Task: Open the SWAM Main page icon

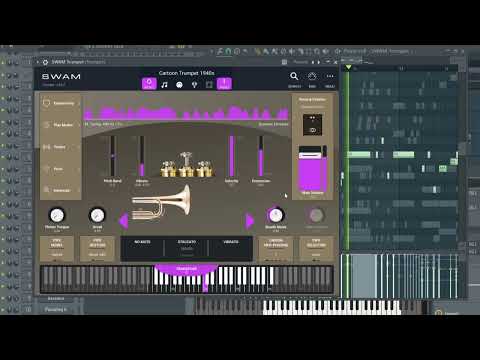Action: (149, 84)
